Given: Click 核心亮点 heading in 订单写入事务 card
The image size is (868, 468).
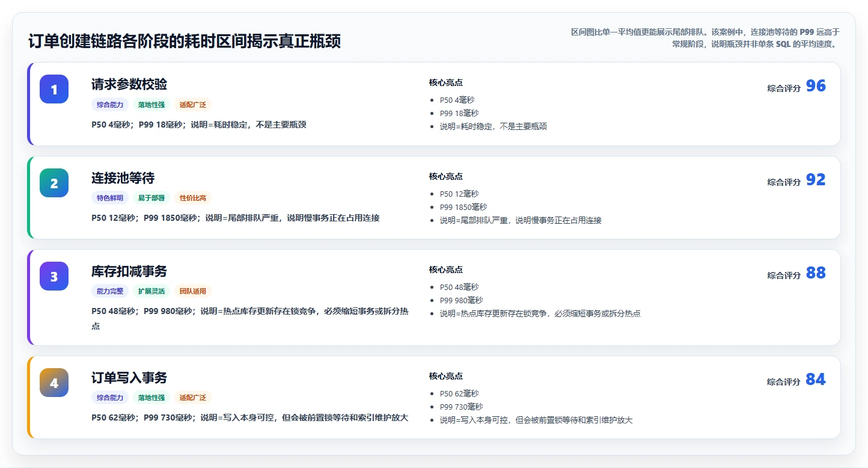Looking at the screenshot, I should pyautogui.click(x=446, y=376).
